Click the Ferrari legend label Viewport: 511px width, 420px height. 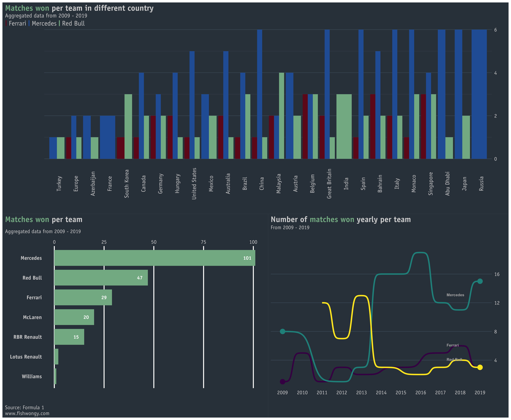[17, 23]
